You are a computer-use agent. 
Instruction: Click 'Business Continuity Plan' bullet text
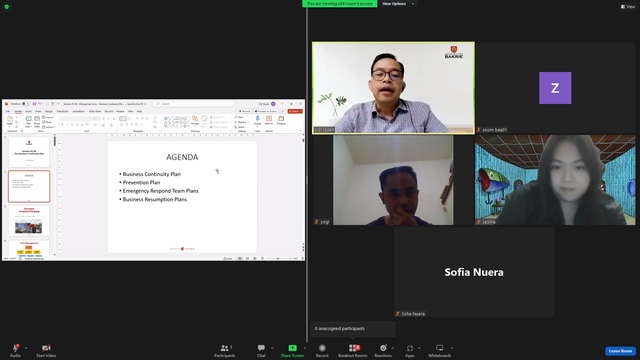pyautogui.click(x=151, y=174)
